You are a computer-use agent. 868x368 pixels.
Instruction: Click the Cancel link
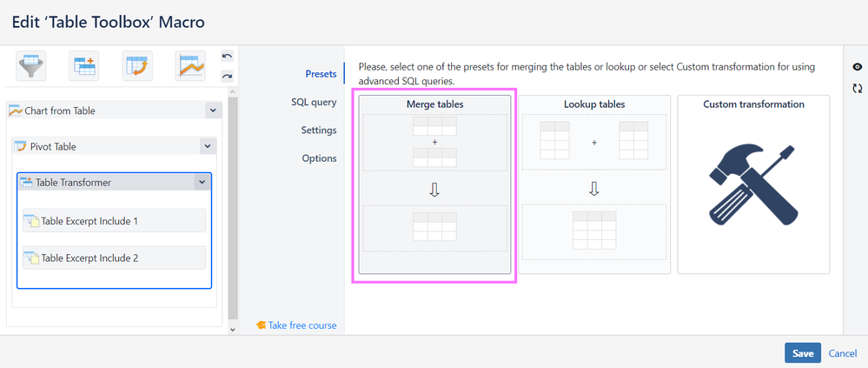[843, 353]
